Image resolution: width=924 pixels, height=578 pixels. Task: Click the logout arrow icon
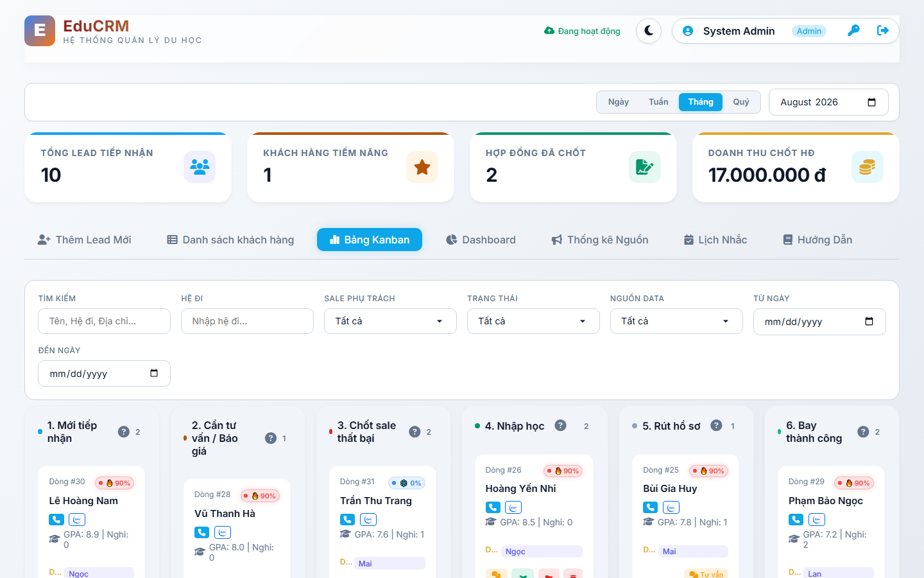883,31
